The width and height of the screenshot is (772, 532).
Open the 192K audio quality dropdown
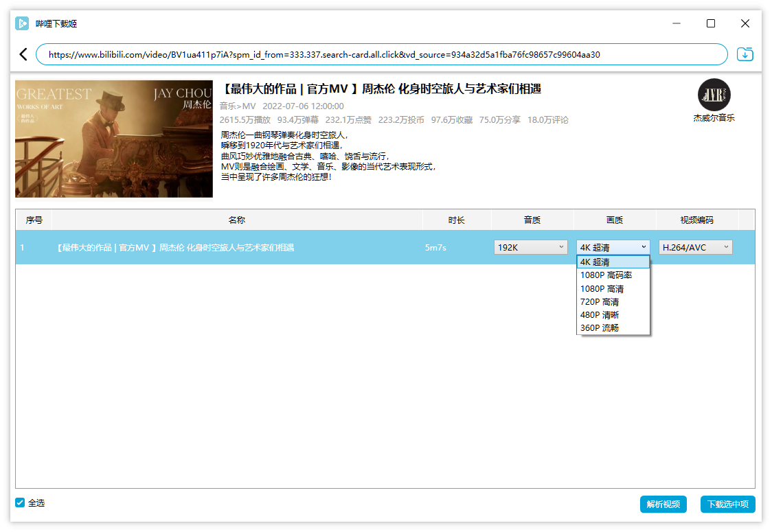pyautogui.click(x=531, y=247)
